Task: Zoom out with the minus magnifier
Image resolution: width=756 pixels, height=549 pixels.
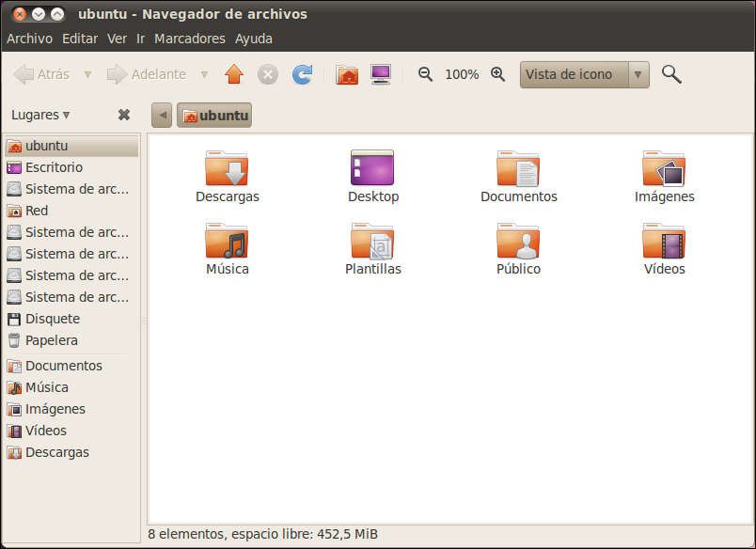Action: click(425, 74)
